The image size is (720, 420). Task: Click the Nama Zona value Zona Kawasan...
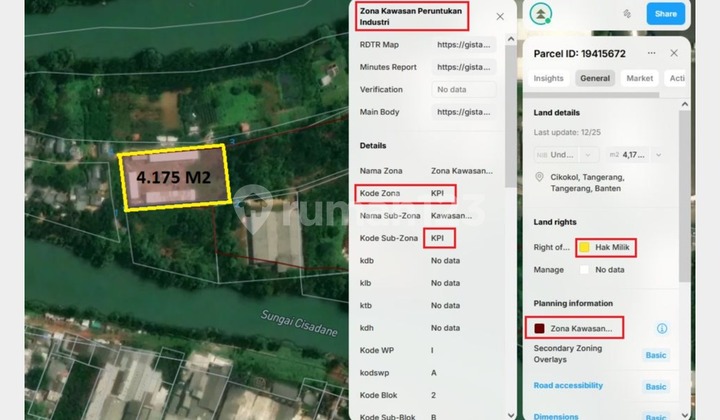click(x=461, y=171)
